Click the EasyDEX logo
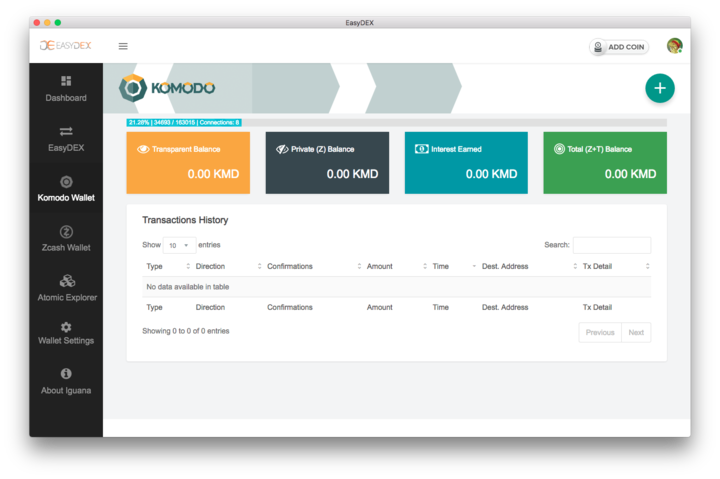Image resolution: width=720 pixels, height=479 pixels. 66,45
